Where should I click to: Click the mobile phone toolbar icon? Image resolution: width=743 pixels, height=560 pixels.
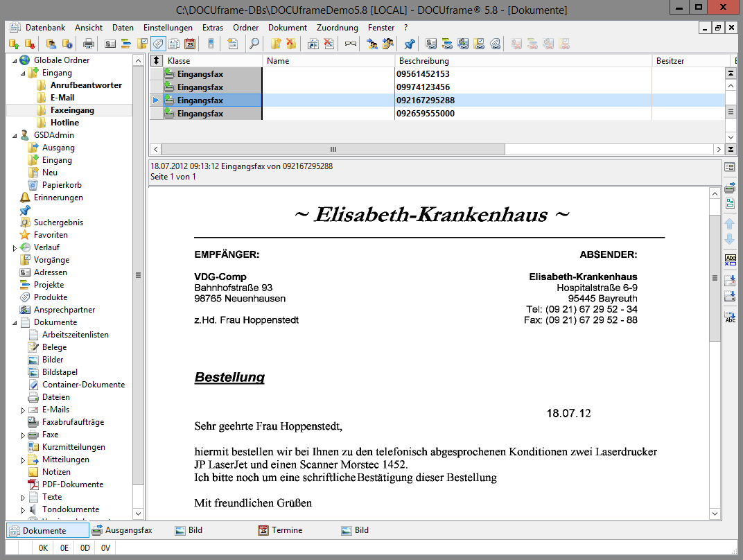pos(211,44)
